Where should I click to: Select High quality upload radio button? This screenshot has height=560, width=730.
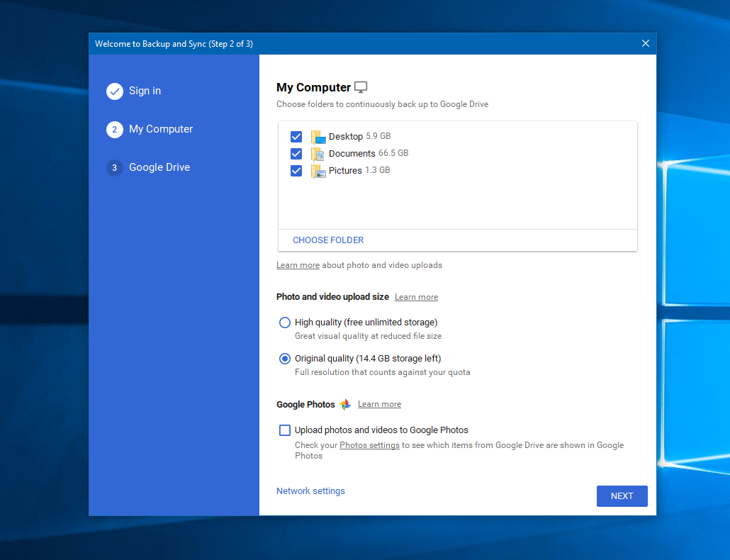click(x=284, y=322)
